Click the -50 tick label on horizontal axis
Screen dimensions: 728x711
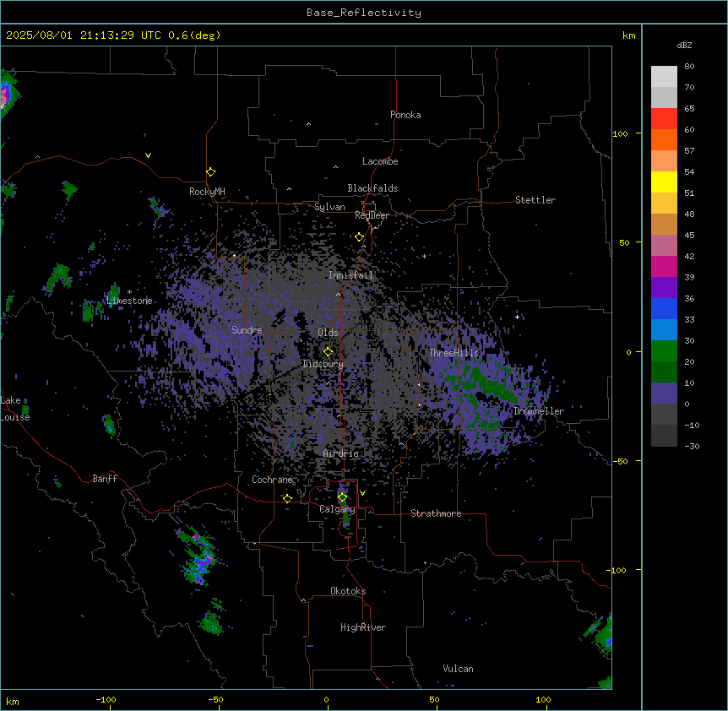pos(215,699)
